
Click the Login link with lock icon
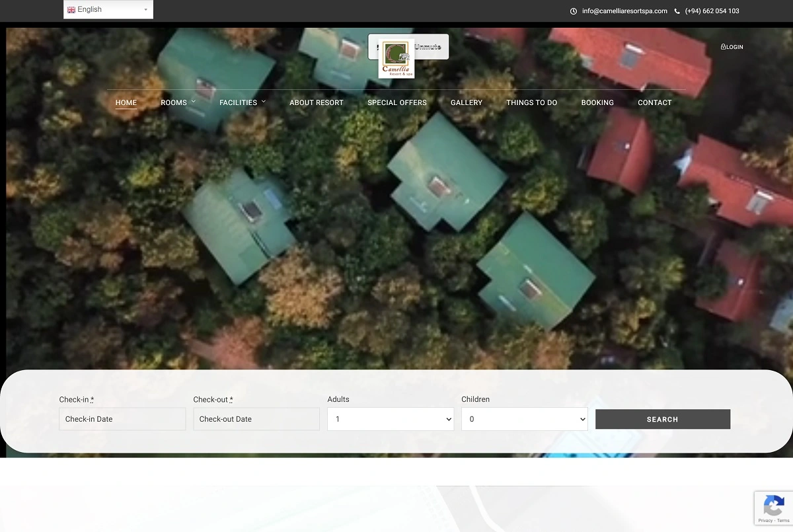click(732, 47)
